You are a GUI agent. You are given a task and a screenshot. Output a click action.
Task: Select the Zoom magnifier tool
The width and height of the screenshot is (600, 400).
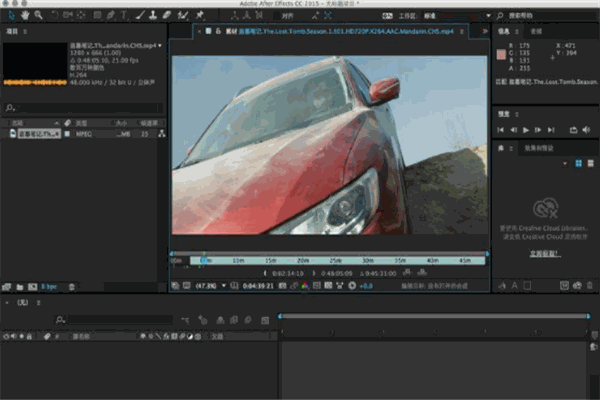pyautogui.click(x=38, y=15)
